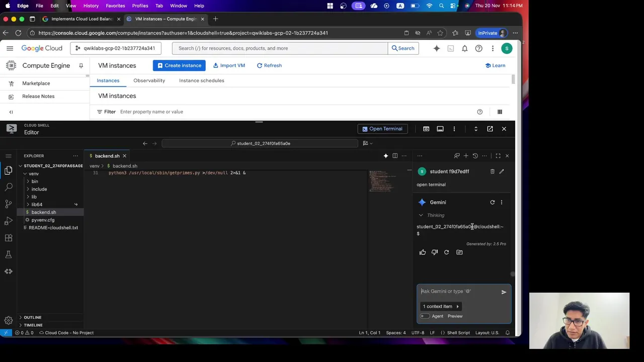This screenshot has width=644, height=362.
Task: Switch to Observability tab
Action: 149,80
